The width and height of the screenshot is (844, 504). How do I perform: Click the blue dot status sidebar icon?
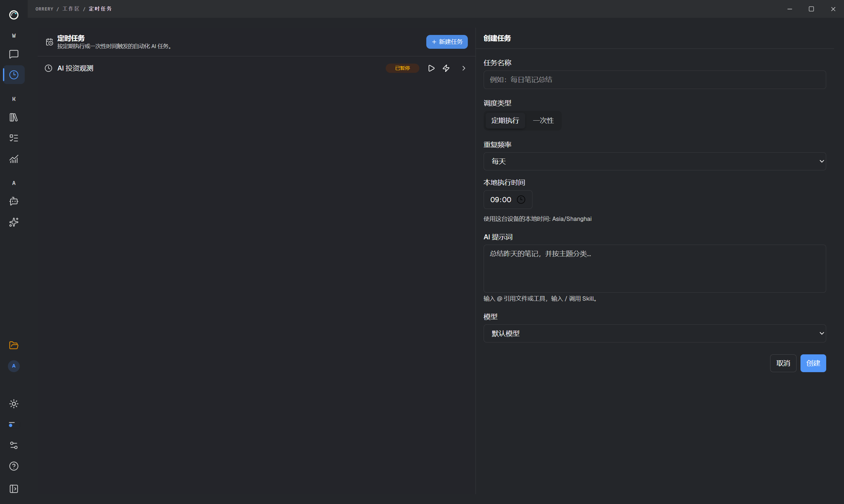point(12,425)
